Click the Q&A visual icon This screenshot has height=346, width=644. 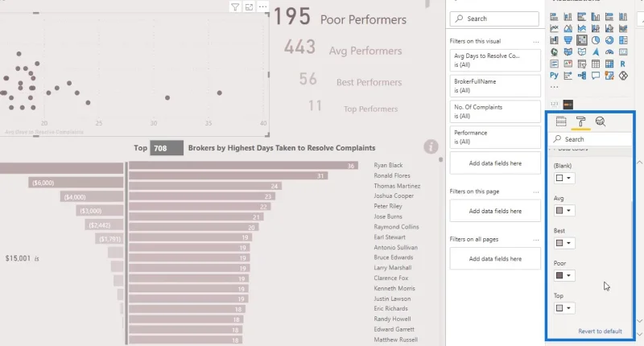click(596, 76)
